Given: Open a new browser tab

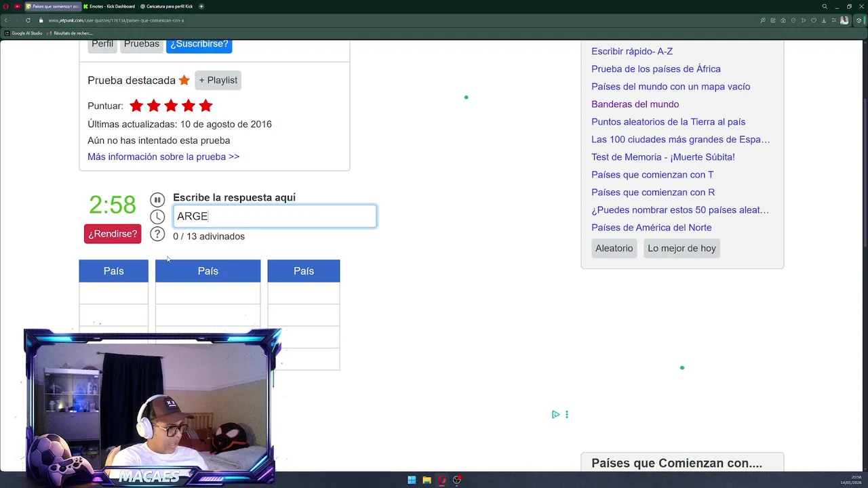Looking at the screenshot, I should click(x=201, y=6).
